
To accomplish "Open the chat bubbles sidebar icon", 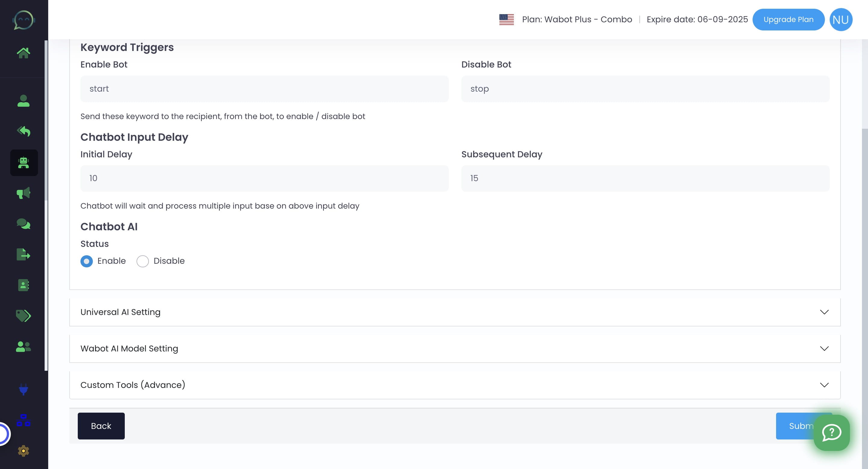I will point(23,224).
